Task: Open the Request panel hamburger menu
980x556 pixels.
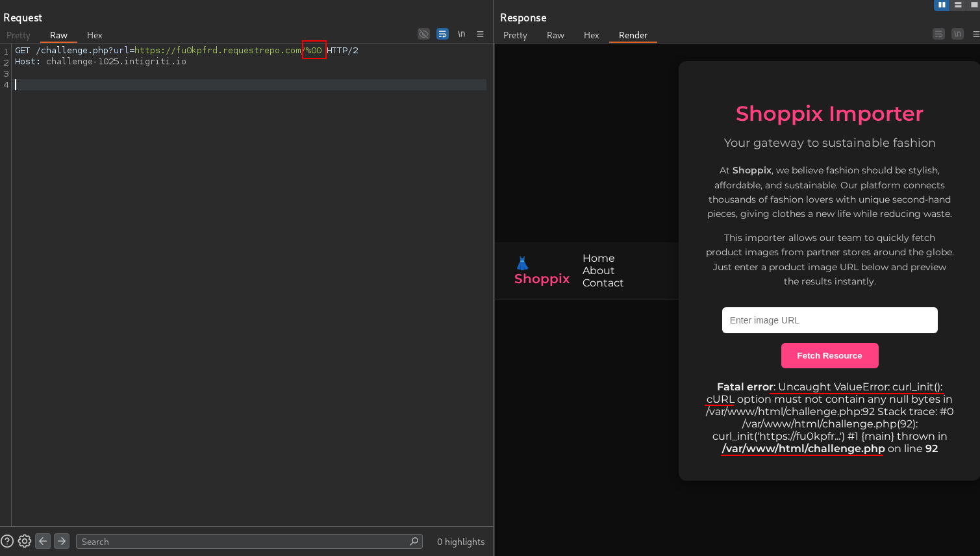Action: [480, 34]
